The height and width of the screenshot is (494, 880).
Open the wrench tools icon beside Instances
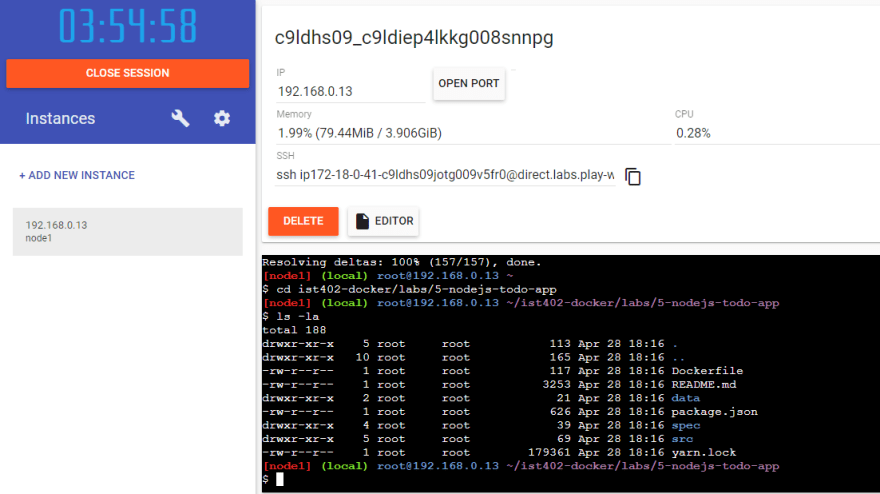tap(180, 118)
